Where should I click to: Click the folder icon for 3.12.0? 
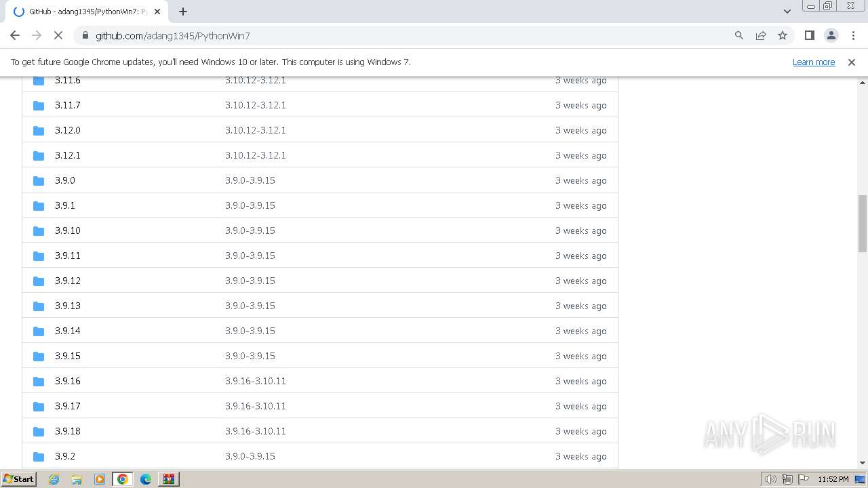[x=39, y=131]
